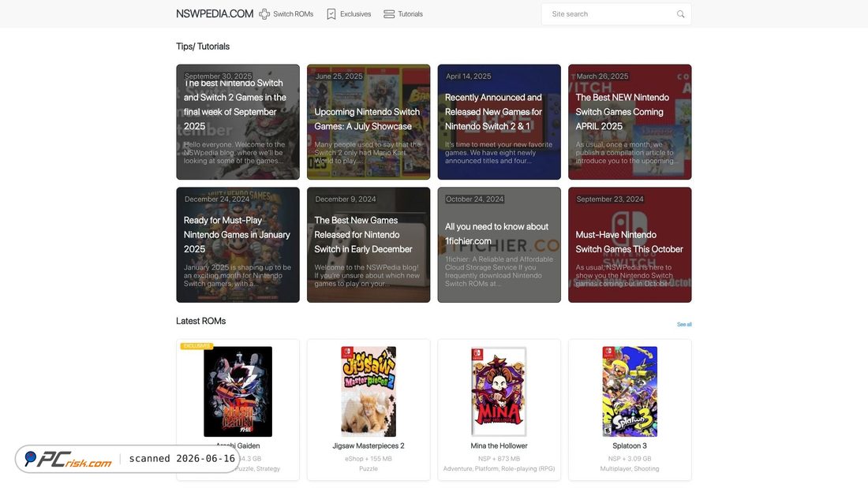Viewport: 868px width, 488px height.
Task: Click the Switch ROMs controller icon
Action: pyautogui.click(x=264, y=14)
